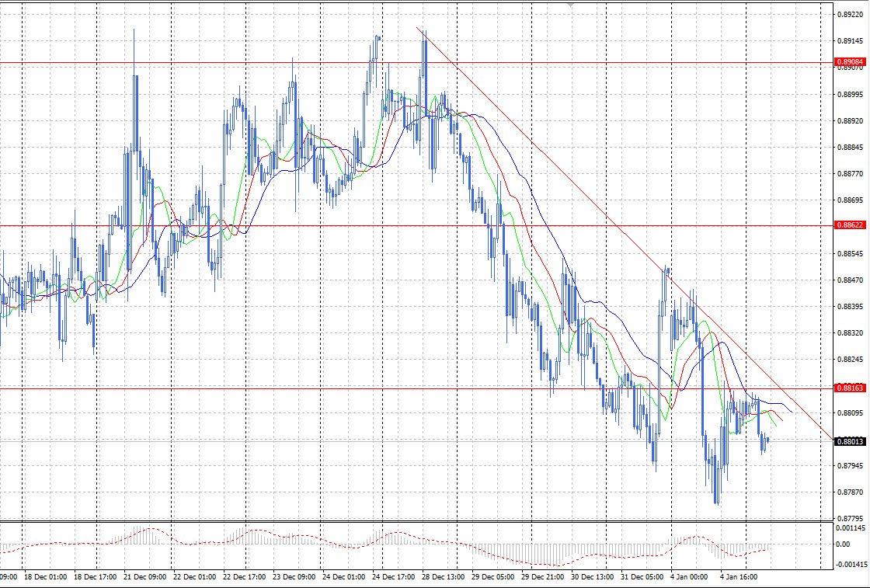Click the 0.001145 indicator scale value
Image resolution: width=870 pixels, height=588 pixels.
pyautogui.click(x=851, y=527)
